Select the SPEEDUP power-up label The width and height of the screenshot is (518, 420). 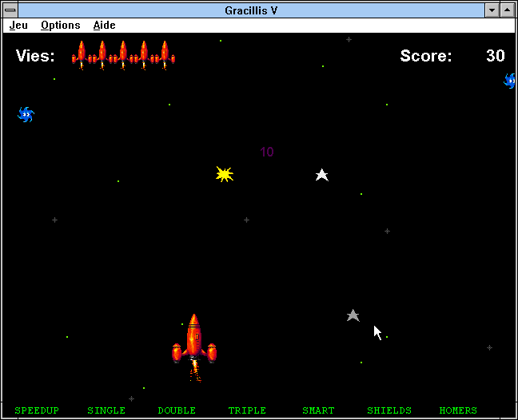(37, 410)
